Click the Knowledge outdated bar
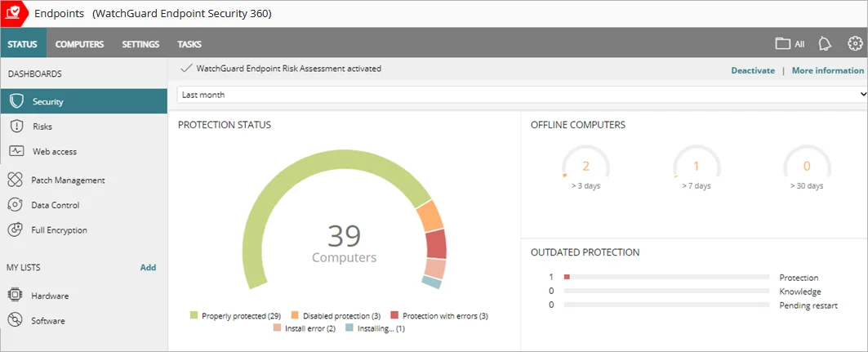Screen dimensions: 868x352 666,291
